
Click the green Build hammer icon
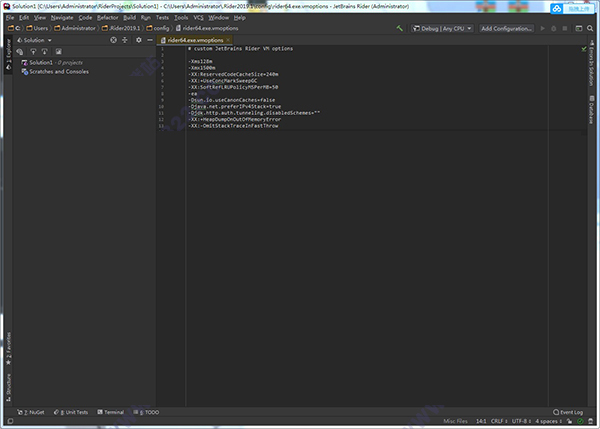pos(399,28)
